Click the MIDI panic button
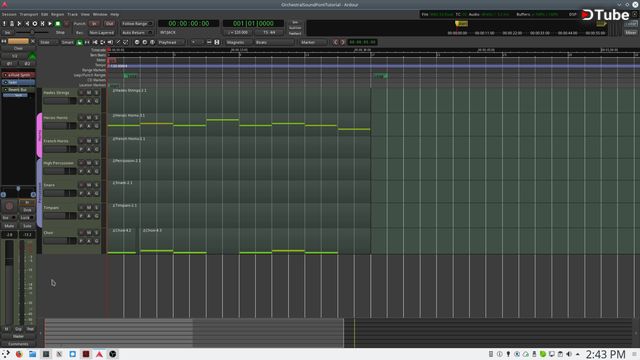 pos(4,24)
